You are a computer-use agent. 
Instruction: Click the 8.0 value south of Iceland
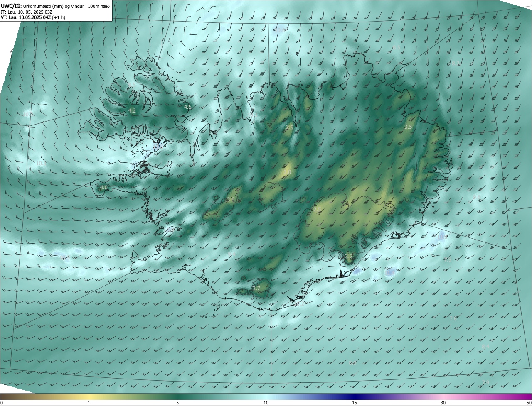(352, 363)
